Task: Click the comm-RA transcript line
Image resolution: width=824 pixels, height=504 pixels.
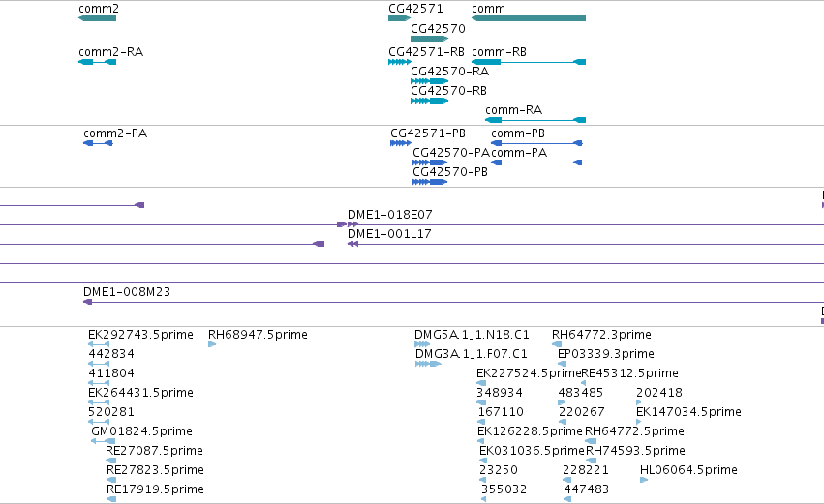Action: pyautogui.click(x=535, y=120)
